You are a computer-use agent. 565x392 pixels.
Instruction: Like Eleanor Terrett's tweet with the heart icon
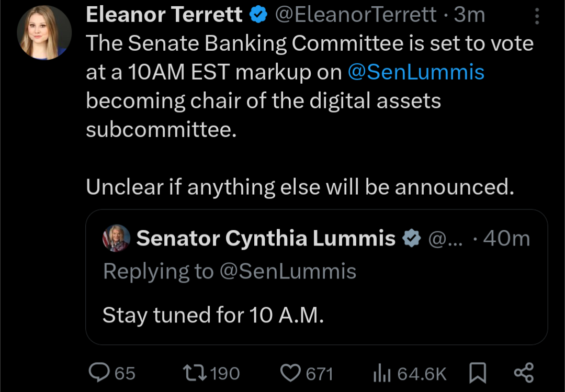coord(289,373)
